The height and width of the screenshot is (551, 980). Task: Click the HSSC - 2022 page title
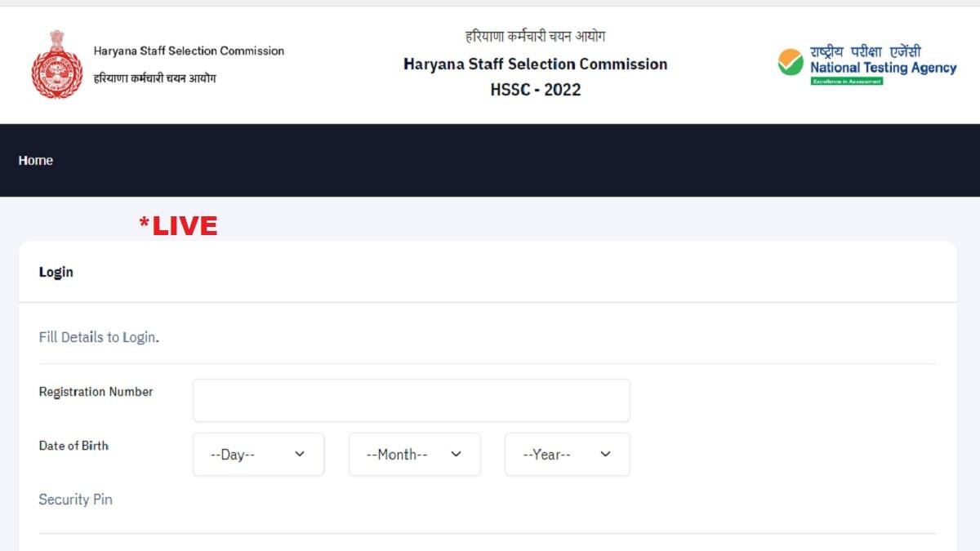click(x=535, y=89)
